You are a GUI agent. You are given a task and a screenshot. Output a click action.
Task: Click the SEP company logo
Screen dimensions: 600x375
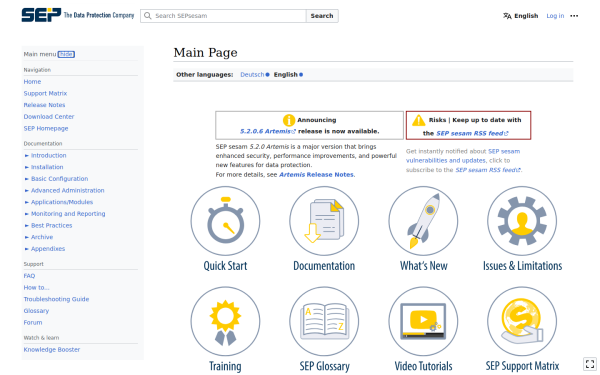coord(78,15)
